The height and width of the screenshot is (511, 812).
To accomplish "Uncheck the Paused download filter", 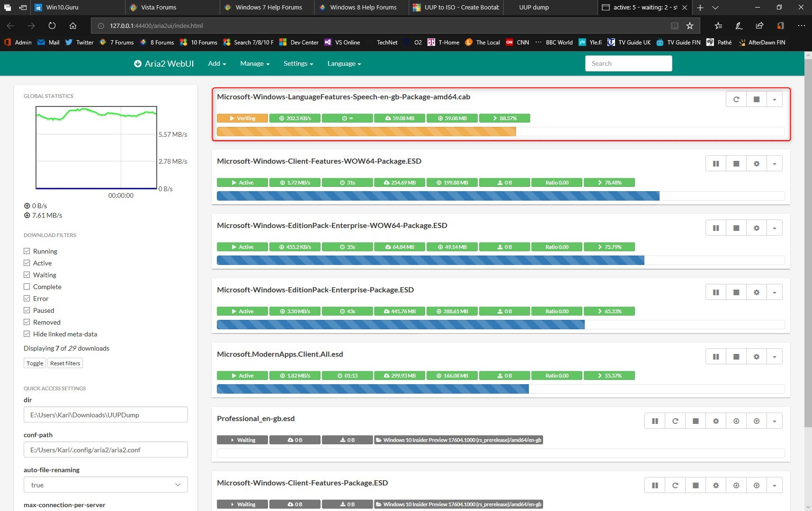I will tap(27, 310).
